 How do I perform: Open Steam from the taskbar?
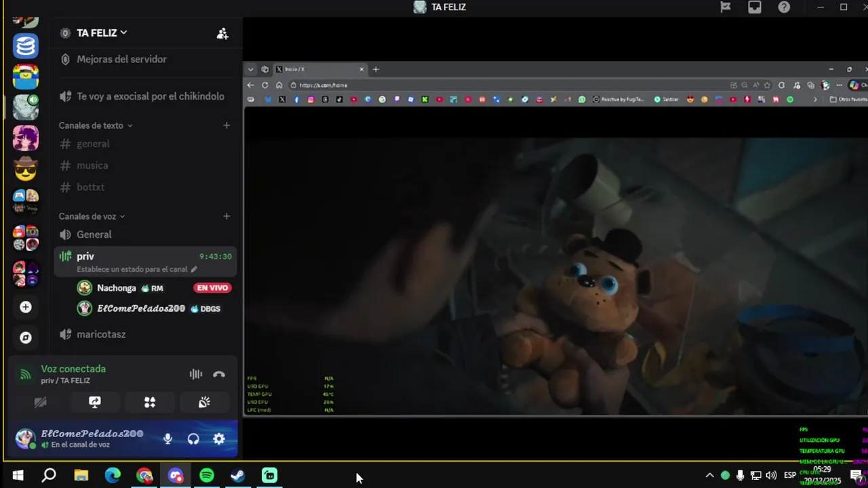pos(238,476)
